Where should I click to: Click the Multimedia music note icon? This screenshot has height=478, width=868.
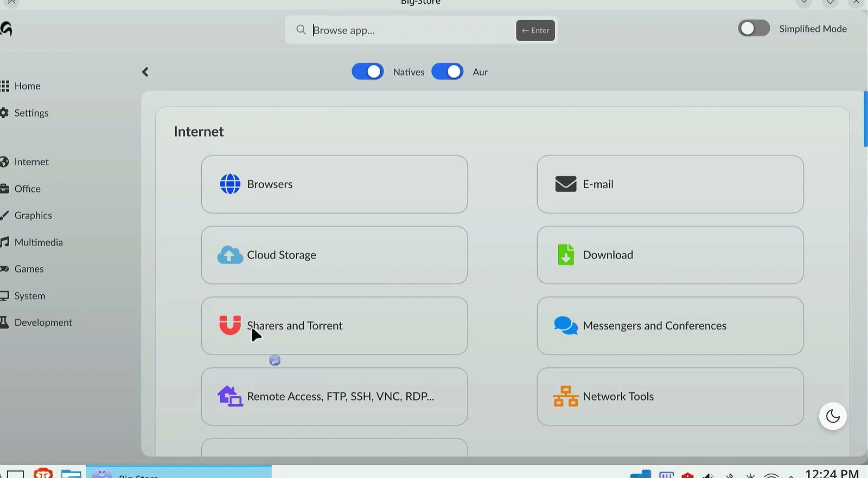(x=4, y=242)
